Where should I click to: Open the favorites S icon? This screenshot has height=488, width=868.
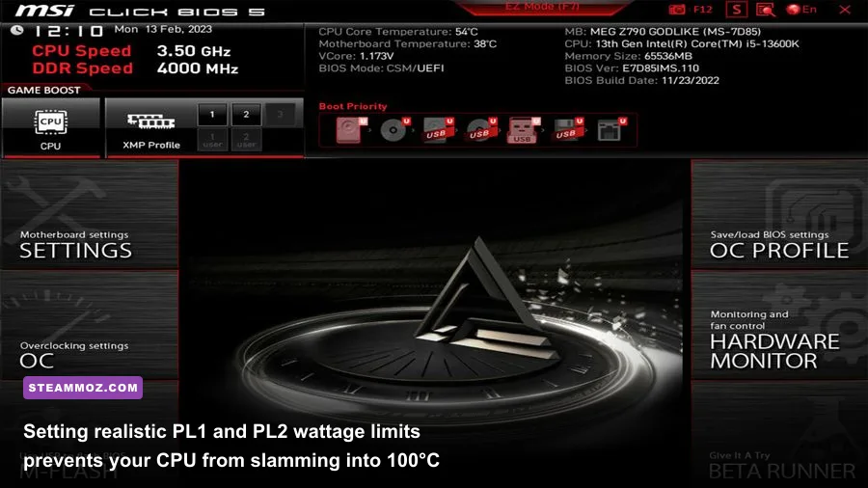coord(737,10)
